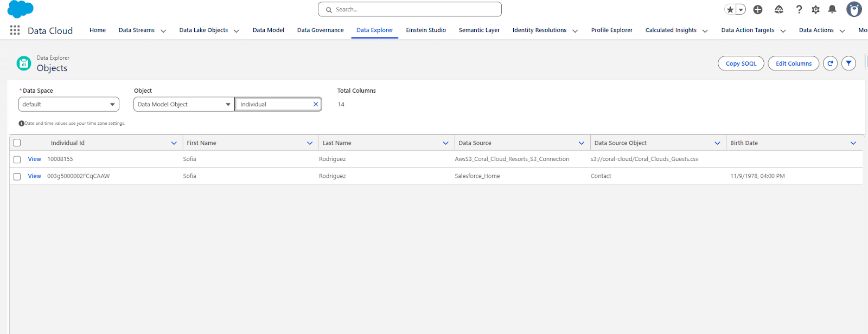Image resolution: width=868 pixels, height=334 pixels.
Task: Expand the Data Model Object dropdown
Action: 183,104
